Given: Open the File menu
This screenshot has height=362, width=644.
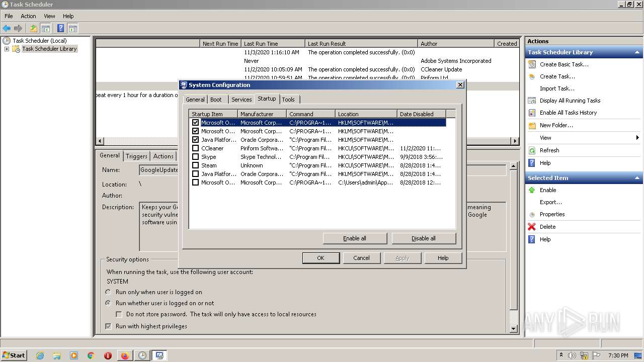Looking at the screenshot, I should click(x=9, y=16).
